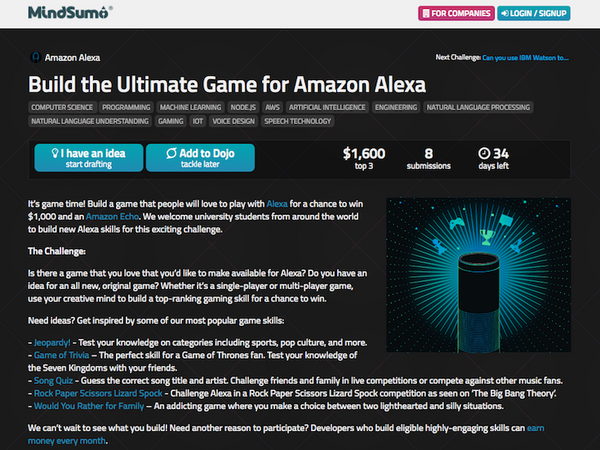Viewport: 600px width, 450px height.
Task: Select the Voice Design tag
Action: click(229, 120)
